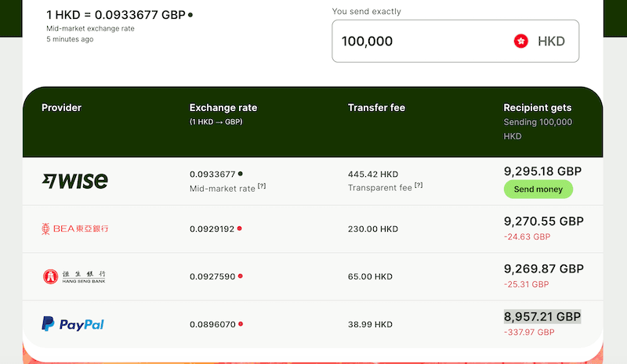627x364 pixels.
Task: Click the -24.63 GBP difference
Action: (527, 237)
